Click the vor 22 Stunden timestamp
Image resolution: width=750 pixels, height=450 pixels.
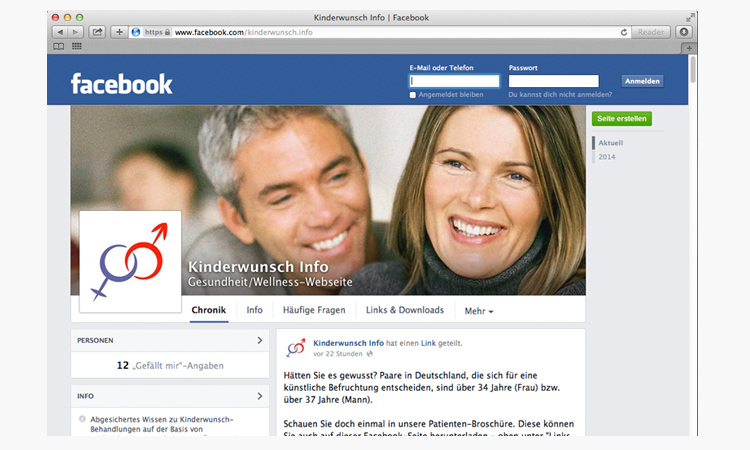(338, 354)
